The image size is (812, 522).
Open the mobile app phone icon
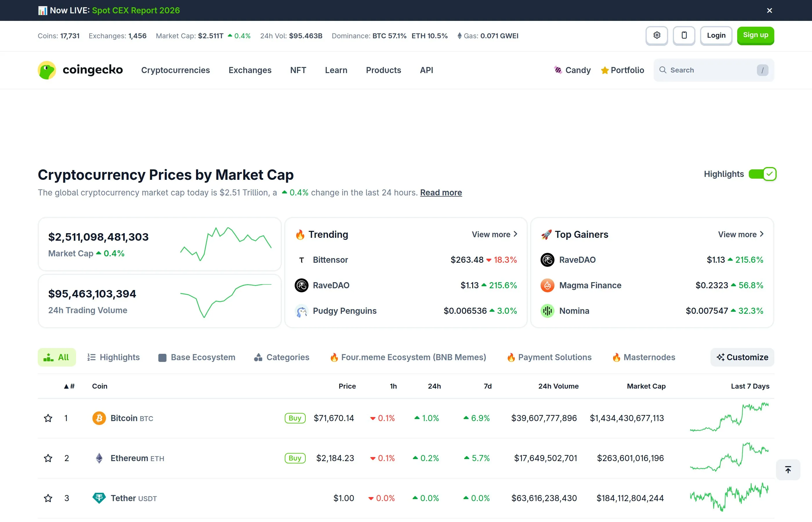[x=684, y=35]
